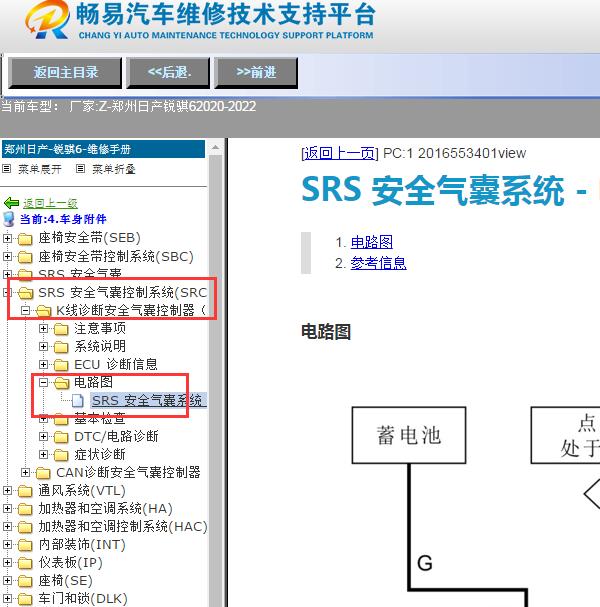Expand the ECU 诊断信息 node

pyautogui.click(x=43, y=365)
